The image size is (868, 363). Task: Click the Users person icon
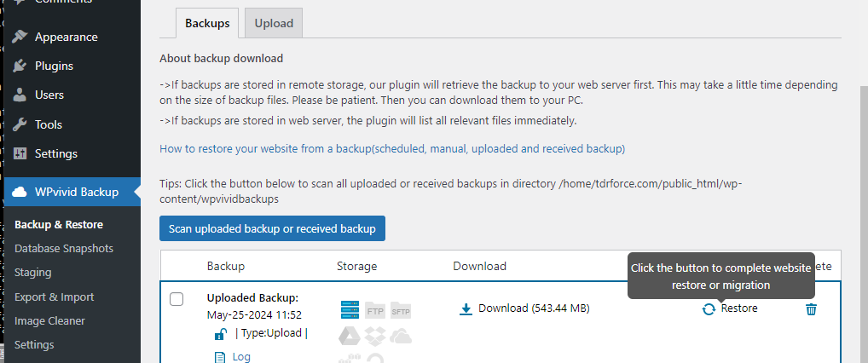pos(20,95)
